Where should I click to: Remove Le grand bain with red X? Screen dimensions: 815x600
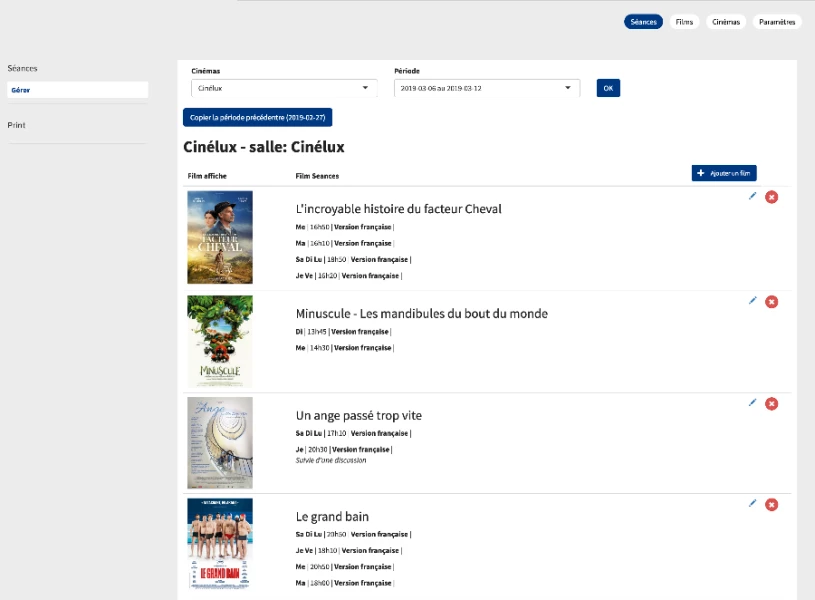tap(771, 505)
